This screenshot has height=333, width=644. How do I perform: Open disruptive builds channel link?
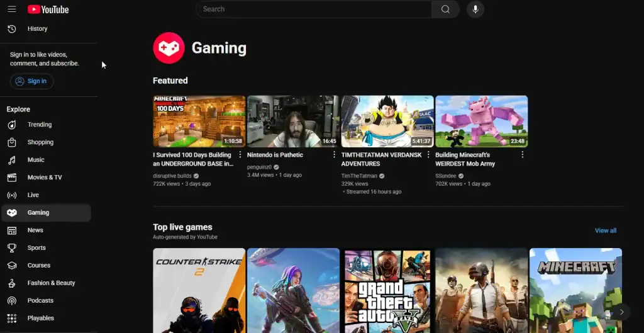click(172, 176)
